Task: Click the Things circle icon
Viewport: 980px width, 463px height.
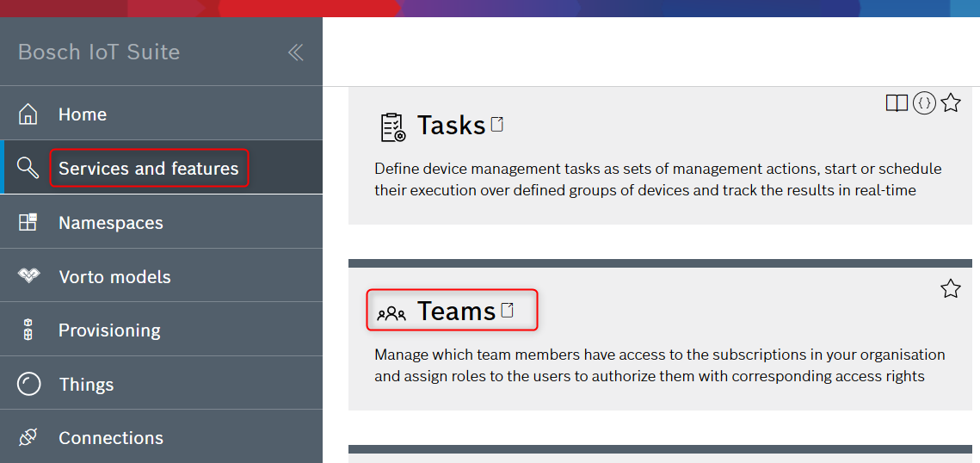Action: [x=28, y=384]
